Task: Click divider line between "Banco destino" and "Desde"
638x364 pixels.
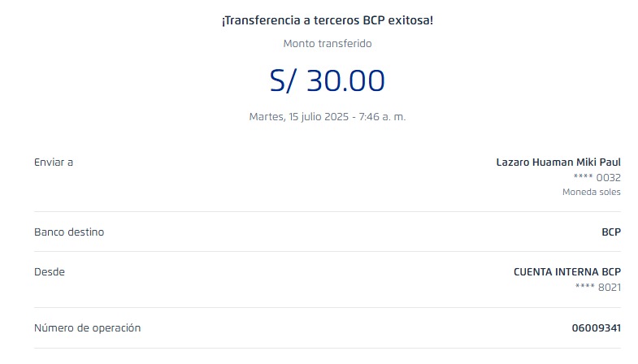Action: (x=327, y=252)
